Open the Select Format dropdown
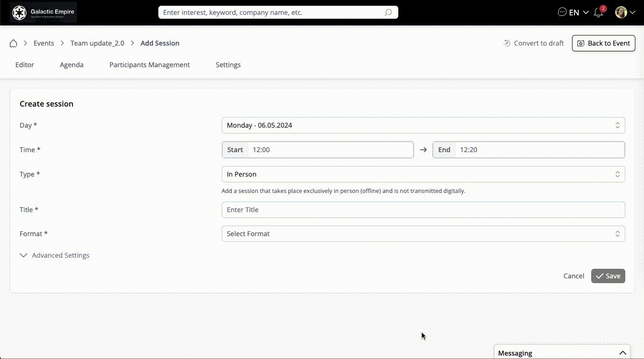Screen dimensions: 644x359 tap(423, 234)
